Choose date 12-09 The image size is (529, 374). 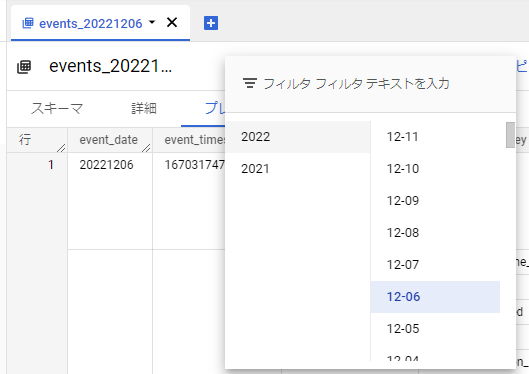tap(435, 201)
